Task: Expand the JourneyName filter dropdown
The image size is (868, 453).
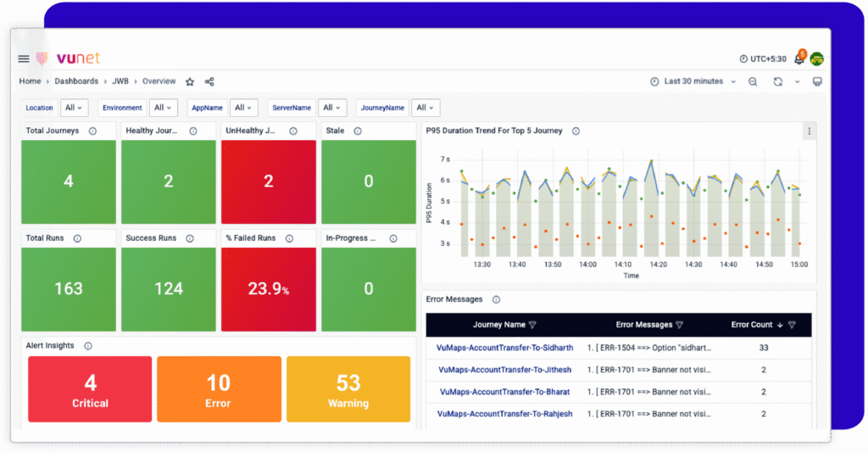Action: coord(426,108)
